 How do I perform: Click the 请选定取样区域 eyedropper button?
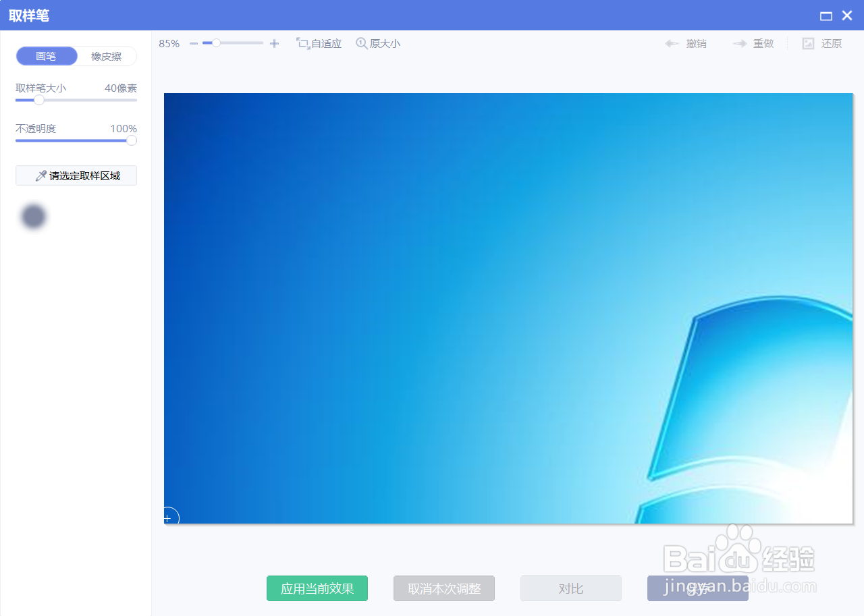(x=76, y=175)
